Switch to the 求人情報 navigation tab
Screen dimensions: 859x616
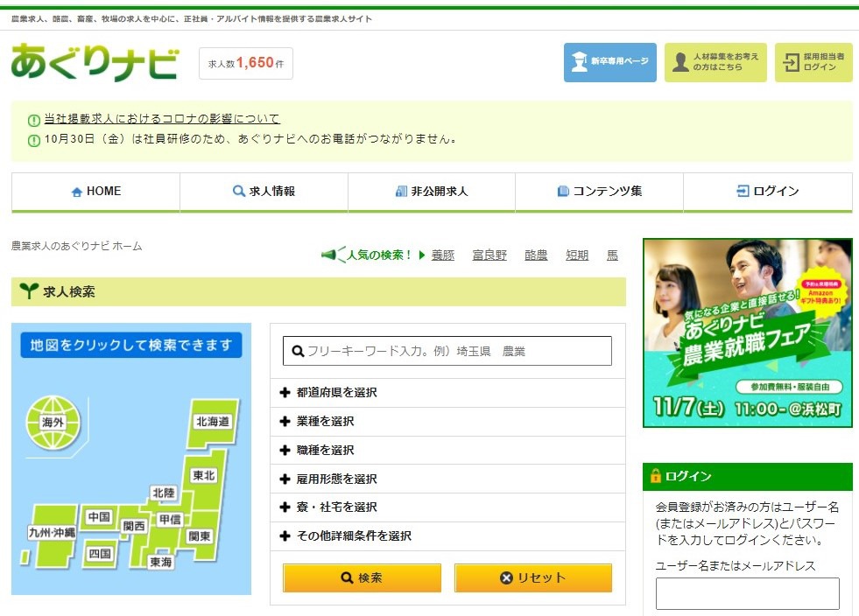(263, 191)
